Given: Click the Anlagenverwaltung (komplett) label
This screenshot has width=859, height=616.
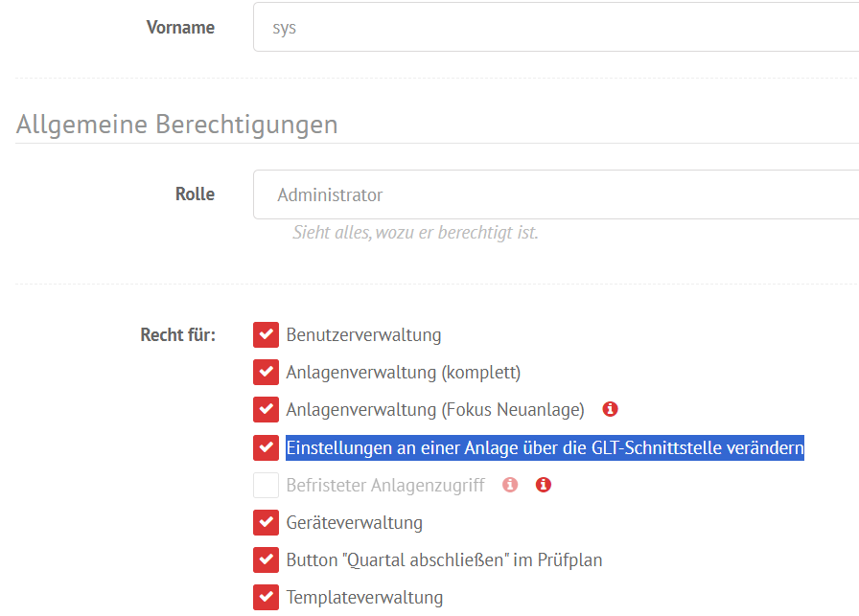Looking at the screenshot, I should click(x=404, y=373).
